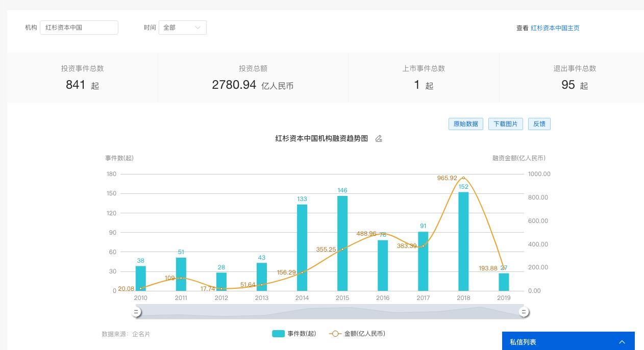Click the 机构 input field
This screenshot has width=644, height=350.
pos(79,28)
